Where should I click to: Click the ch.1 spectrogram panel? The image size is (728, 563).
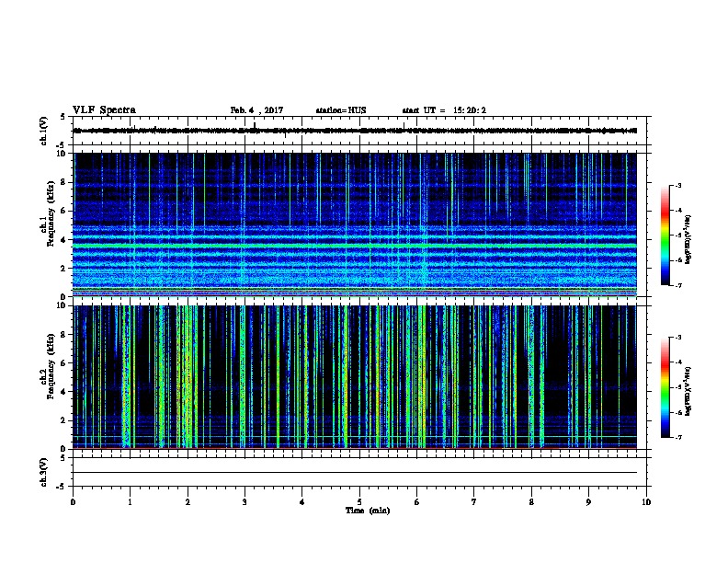(355, 224)
